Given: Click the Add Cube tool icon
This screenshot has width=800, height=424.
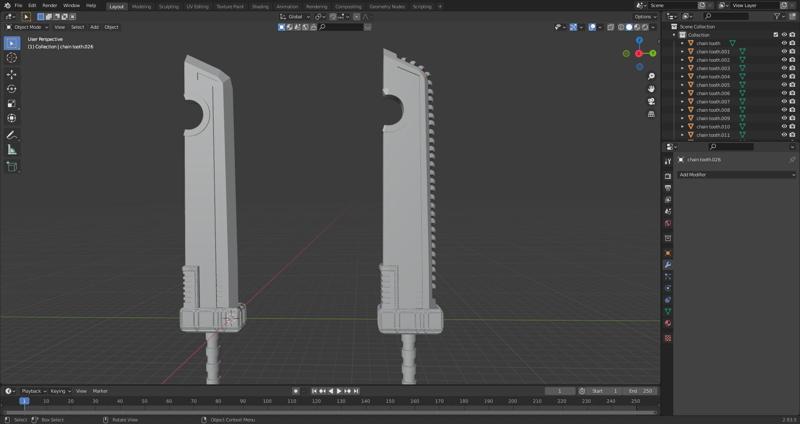Looking at the screenshot, I should (12, 166).
